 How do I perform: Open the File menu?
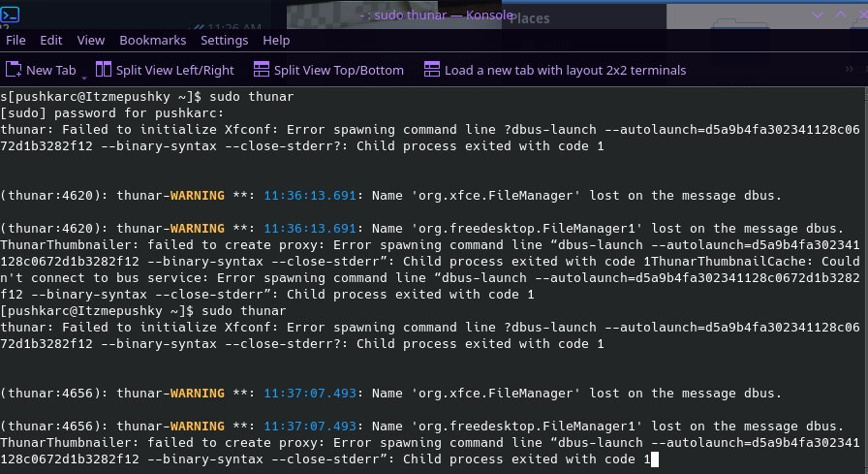(x=15, y=40)
